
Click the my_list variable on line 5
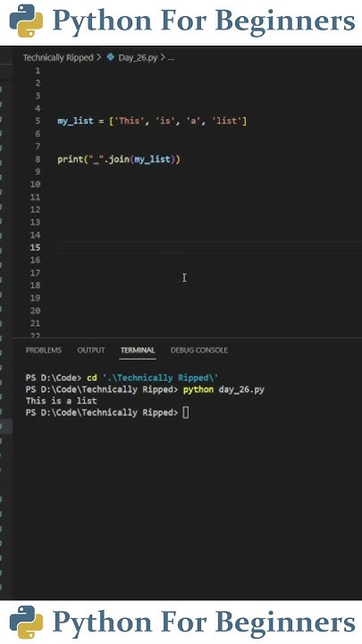[x=75, y=121]
